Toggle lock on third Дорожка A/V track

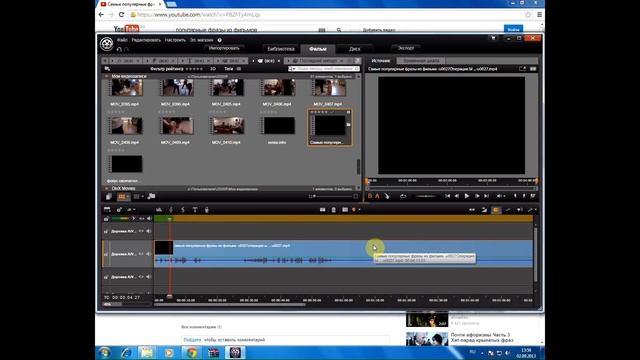click(106, 277)
